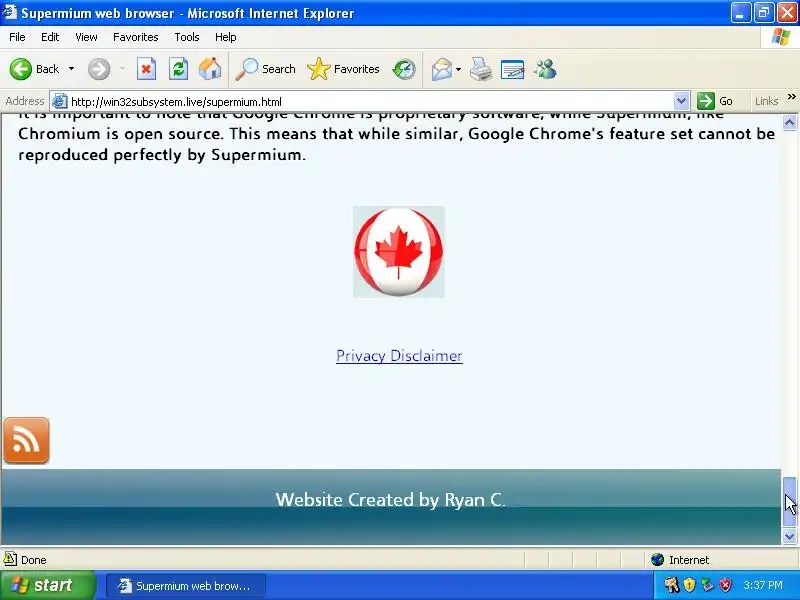The height and width of the screenshot is (600, 800).
Task: Click the Links toolbar label
Action: tap(766, 101)
